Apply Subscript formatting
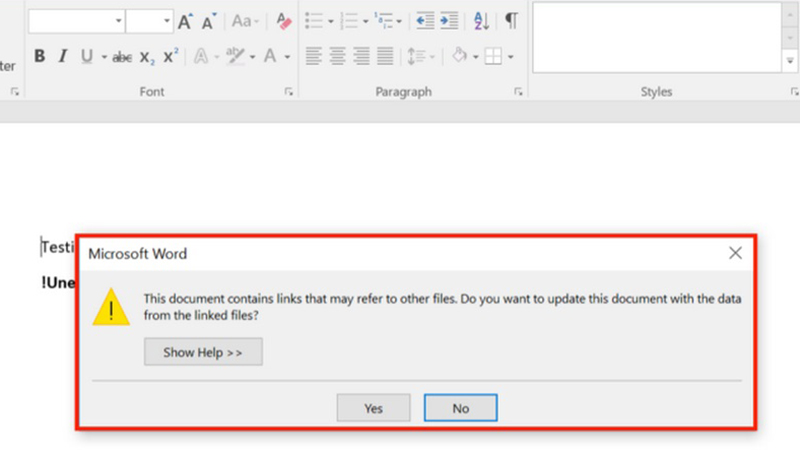This screenshot has height=450, width=800. 147,57
